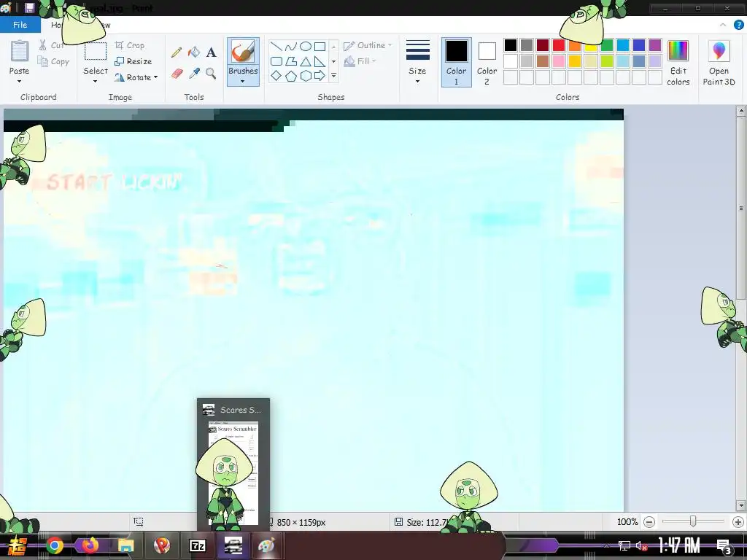The width and height of the screenshot is (747, 560).
Task: Select the Text tool
Action: (x=211, y=52)
